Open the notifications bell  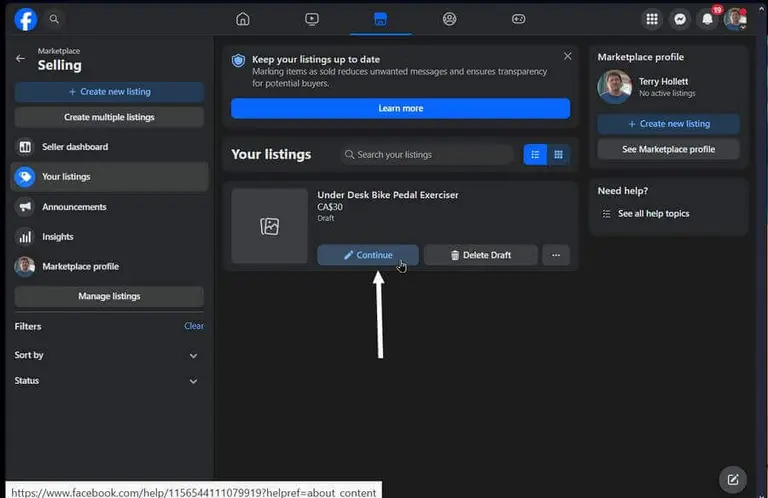(x=707, y=19)
